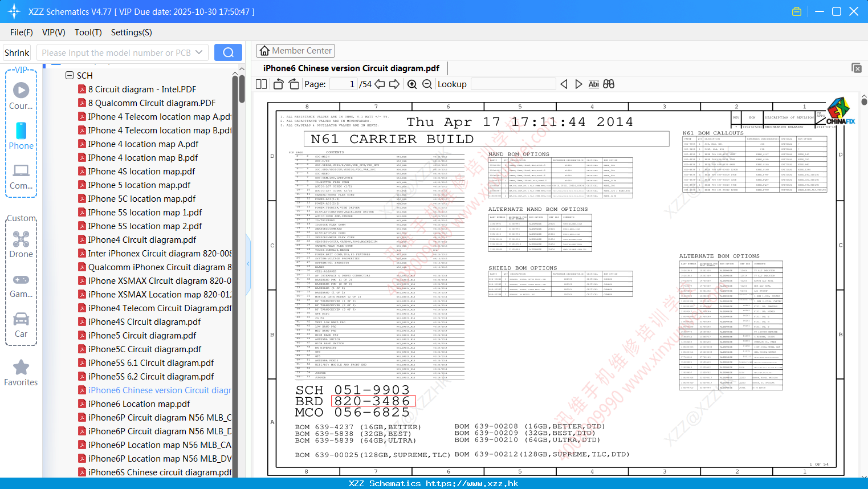
Task: Open IPhone 5C location map.pdf
Action: [141, 198]
